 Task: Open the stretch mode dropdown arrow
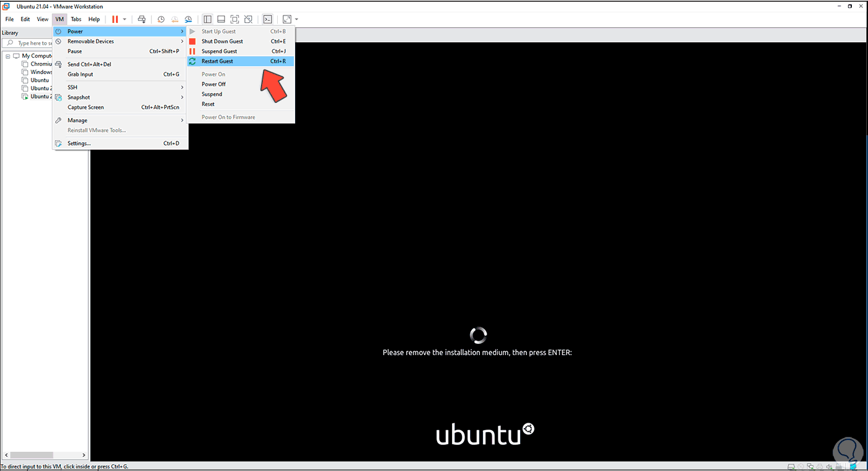(296, 19)
